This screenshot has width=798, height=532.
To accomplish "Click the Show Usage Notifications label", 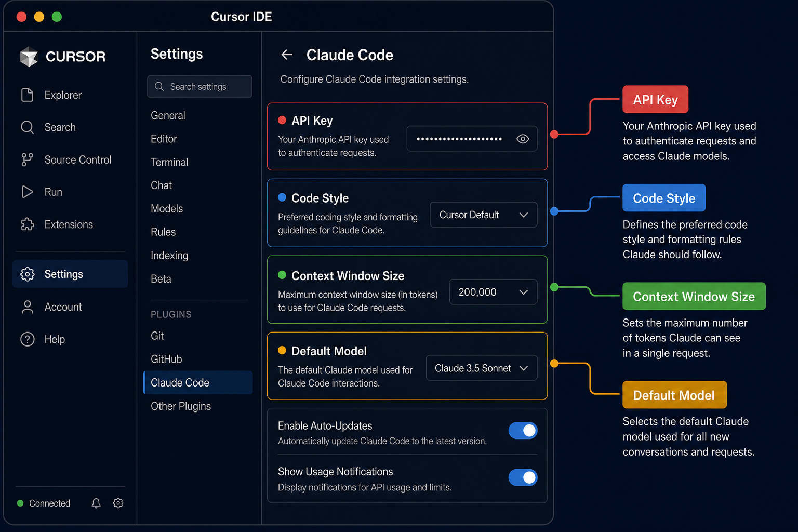I will 335,472.
